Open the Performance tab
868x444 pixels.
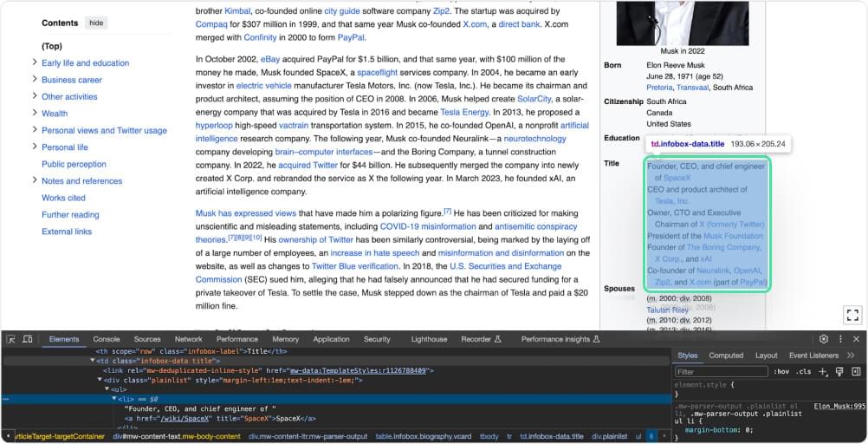point(237,339)
